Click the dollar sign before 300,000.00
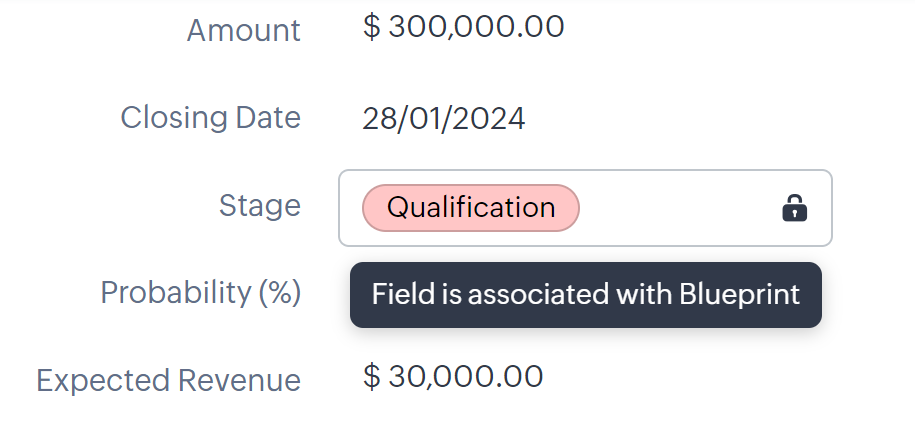Viewport: 915px width, 435px height. 372,26
